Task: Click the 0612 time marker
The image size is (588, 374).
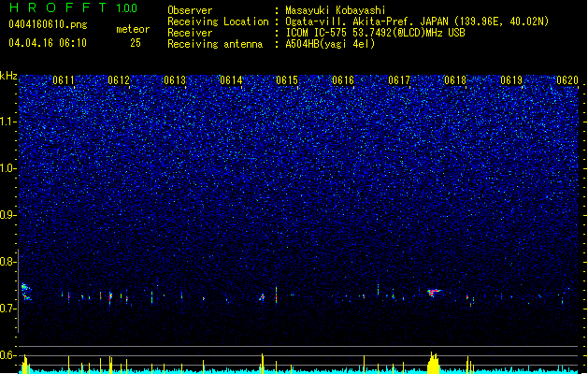Action: pyautogui.click(x=119, y=80)
